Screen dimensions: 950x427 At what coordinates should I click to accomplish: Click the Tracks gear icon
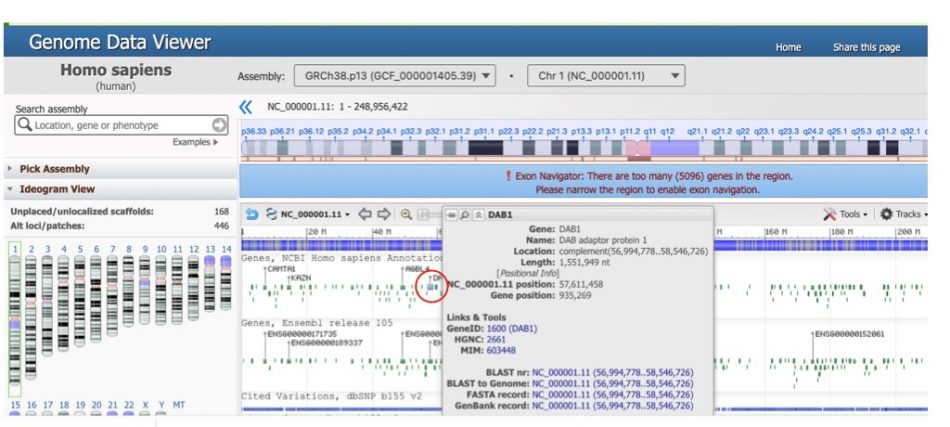886,214
